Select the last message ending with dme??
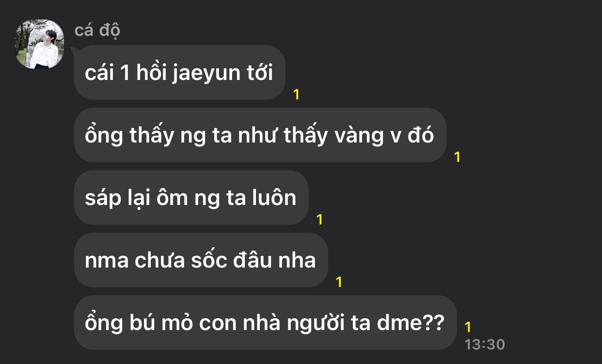Screen dimensions: 602x364 266,323
